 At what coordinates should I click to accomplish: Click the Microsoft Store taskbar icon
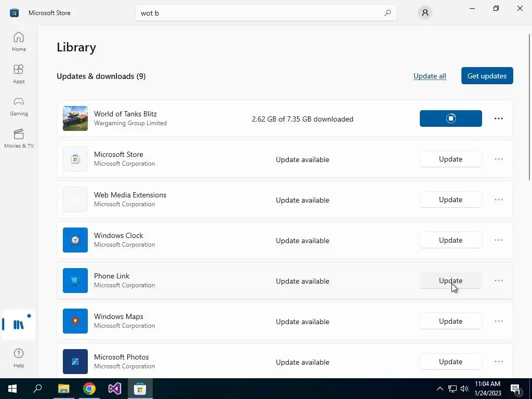140,389
